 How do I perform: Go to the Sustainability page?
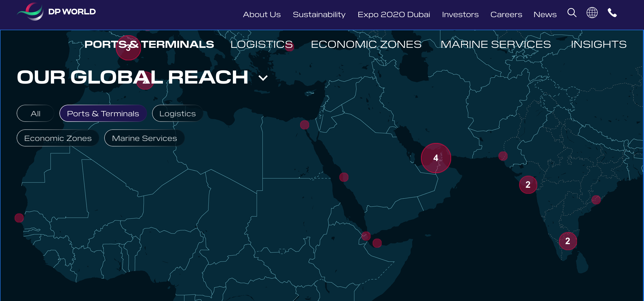click(319, 15)
